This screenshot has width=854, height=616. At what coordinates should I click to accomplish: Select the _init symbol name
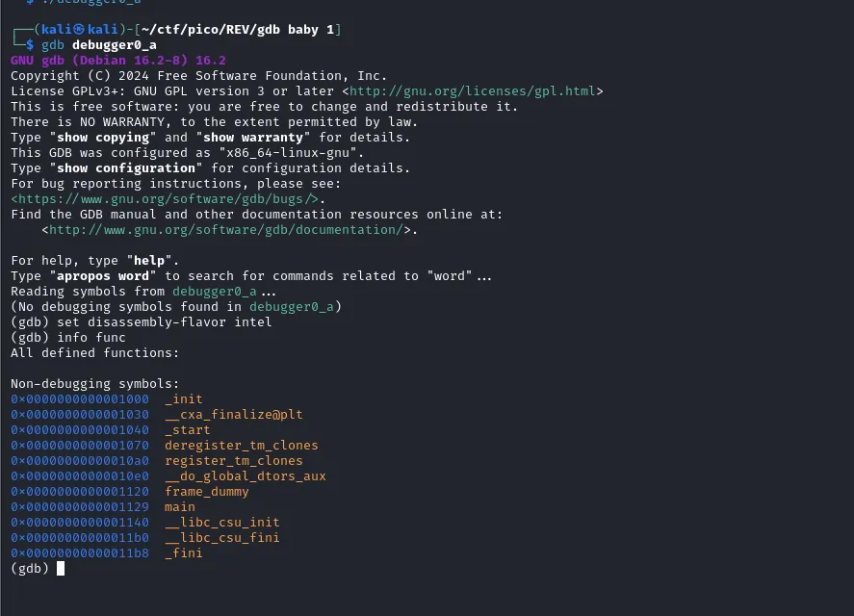(184, 399)
